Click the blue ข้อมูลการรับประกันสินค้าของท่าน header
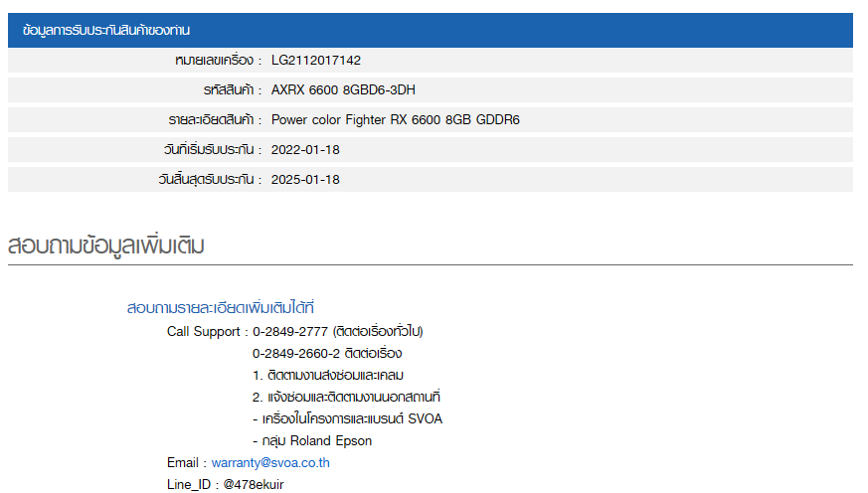 pos(431,31)
